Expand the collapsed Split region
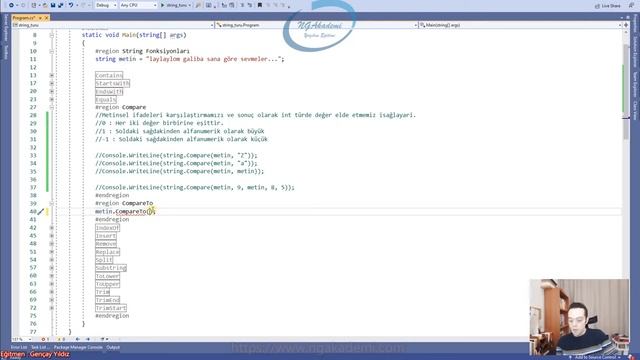Screen dimensions: 640x360 point(51,260)
